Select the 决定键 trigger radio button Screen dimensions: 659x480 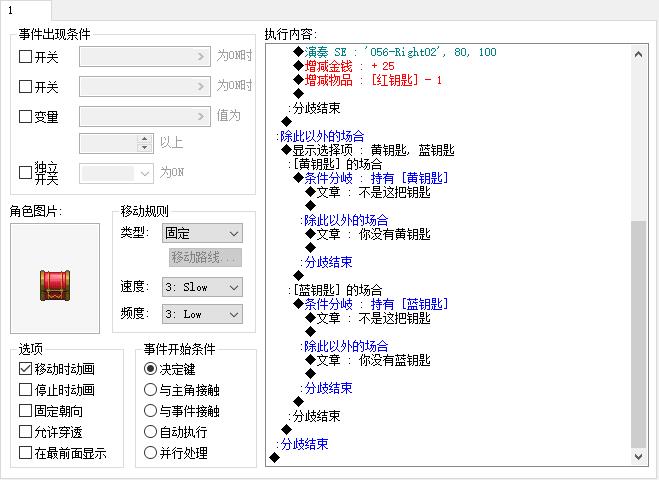[150, 369]
